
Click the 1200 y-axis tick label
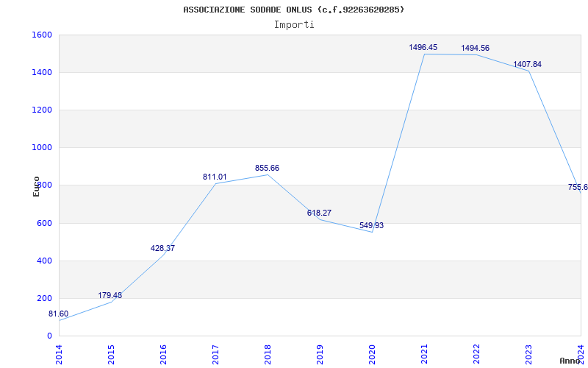[43, 110]
